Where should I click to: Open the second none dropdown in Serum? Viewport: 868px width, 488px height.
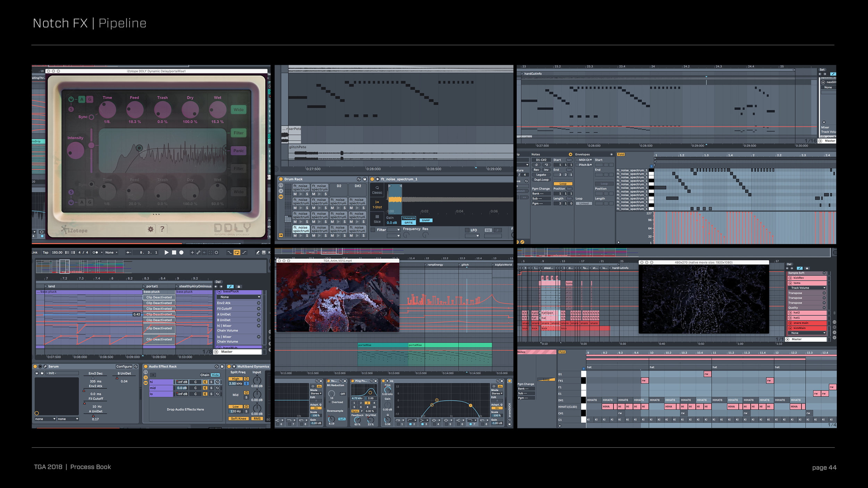(x=68, y=419)
